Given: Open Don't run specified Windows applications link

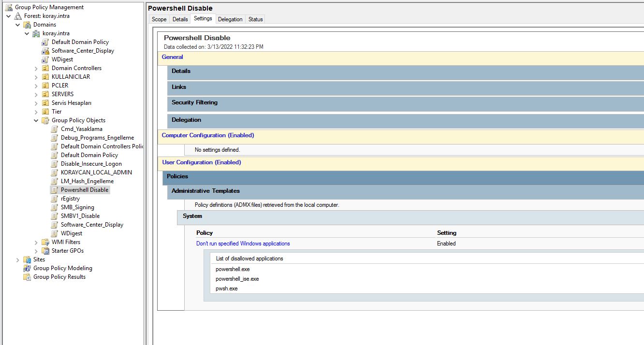Looking at the screenshot, I should tap(243, 244).
